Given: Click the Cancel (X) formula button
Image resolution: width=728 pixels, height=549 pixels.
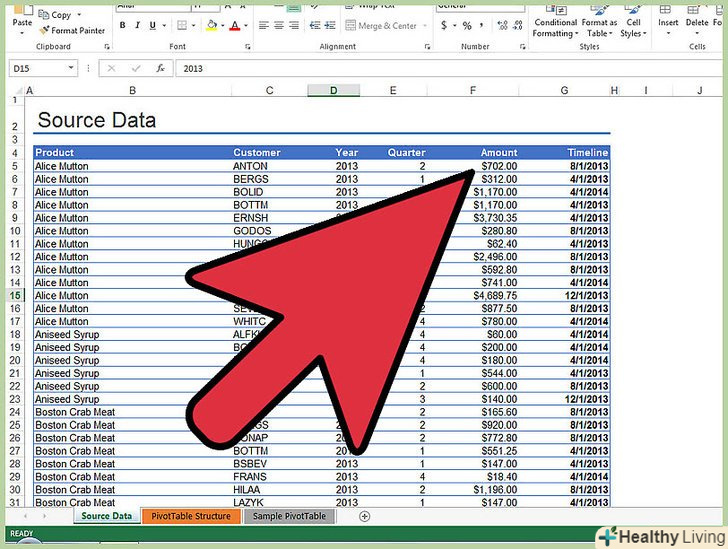Looking at the screenshot, I should [x=111, y=68].
